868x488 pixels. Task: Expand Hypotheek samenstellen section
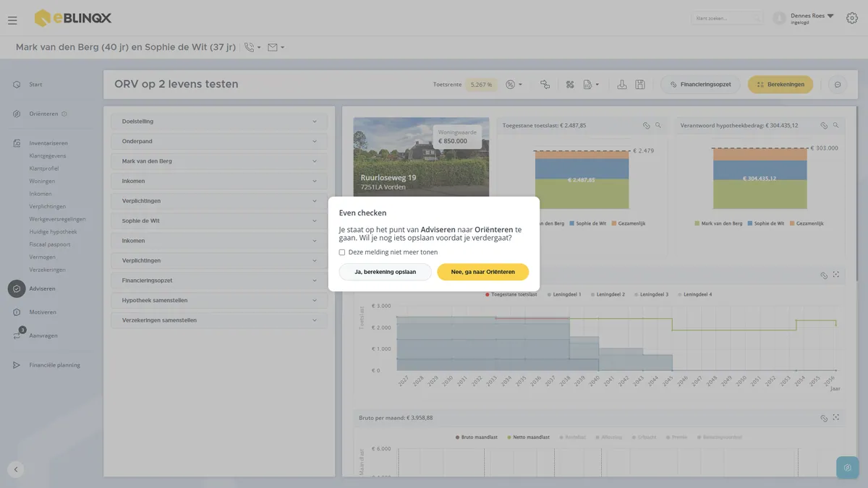click(219, 300)
